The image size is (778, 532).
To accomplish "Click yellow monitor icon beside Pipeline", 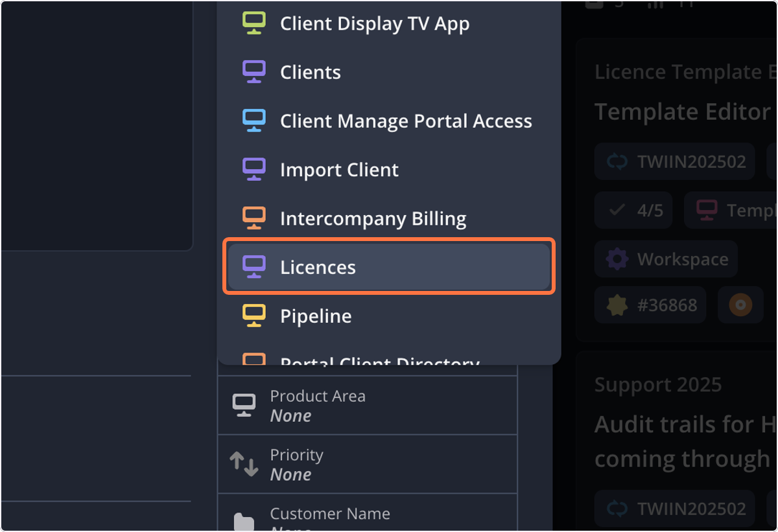I will 254,316.
